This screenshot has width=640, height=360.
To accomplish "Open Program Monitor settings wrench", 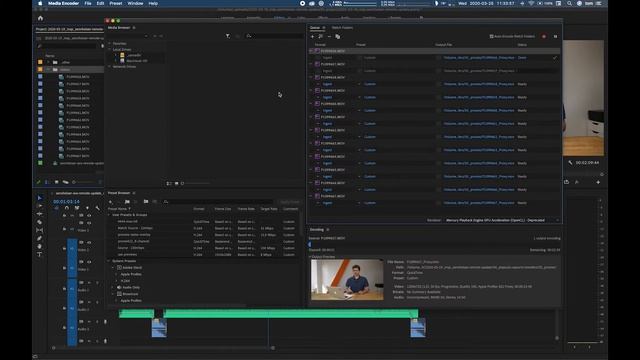I will [570, 162].
